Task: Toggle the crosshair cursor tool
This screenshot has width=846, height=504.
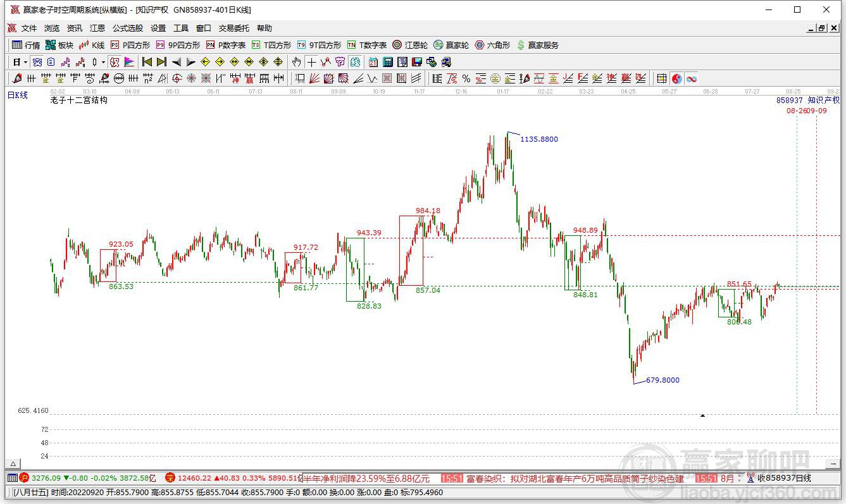Action: pos(311,62)
